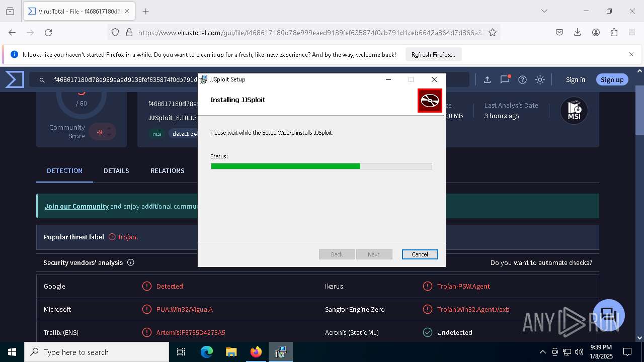This screenshot has height=362, width=644.
Task: Click the detect-debug tag
Action: click(x=184, y=134)
